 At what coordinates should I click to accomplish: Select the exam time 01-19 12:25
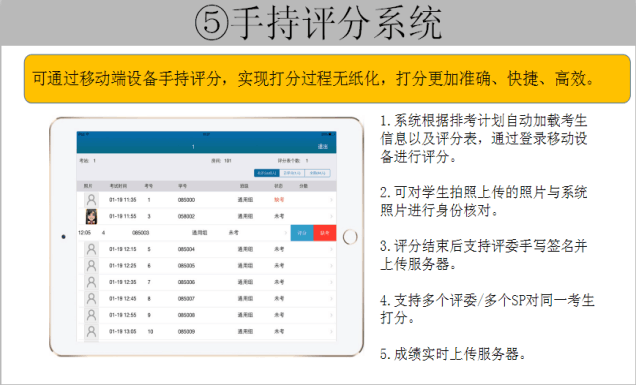click(122, 266)
